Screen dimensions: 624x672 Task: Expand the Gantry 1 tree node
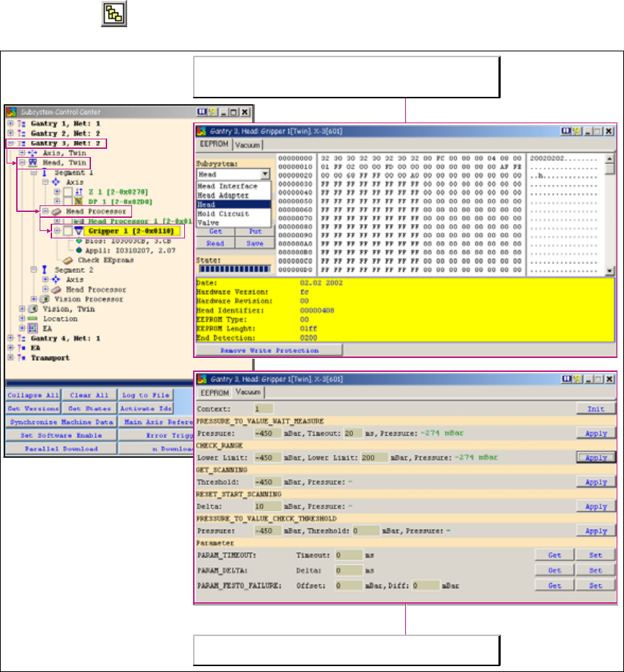(10, 123)
